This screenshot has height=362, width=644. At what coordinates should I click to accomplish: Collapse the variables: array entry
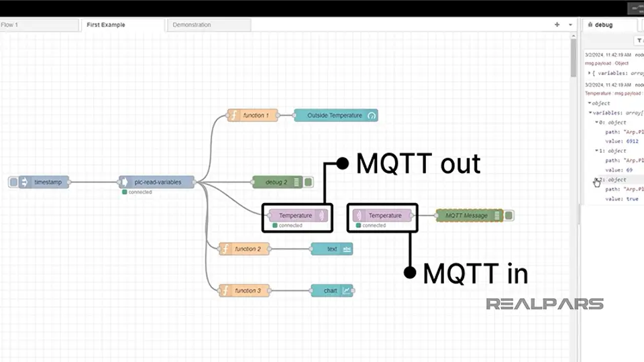pos(590,113)
